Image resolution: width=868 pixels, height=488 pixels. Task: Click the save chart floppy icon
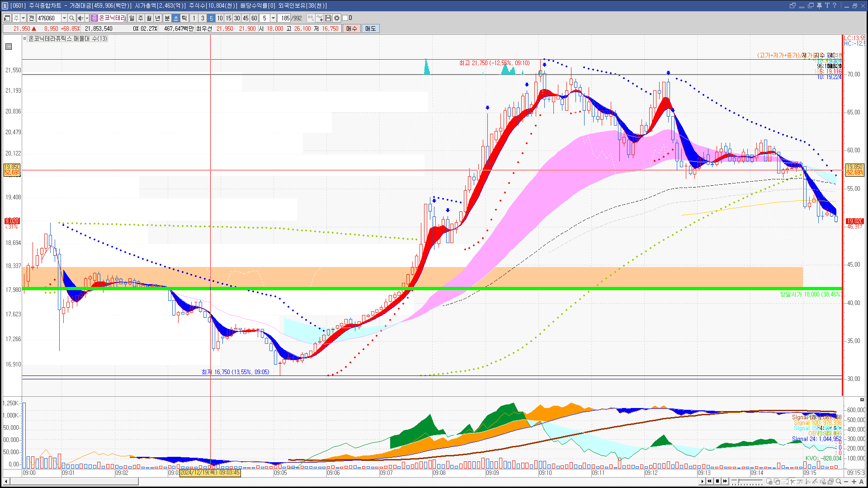328,18
